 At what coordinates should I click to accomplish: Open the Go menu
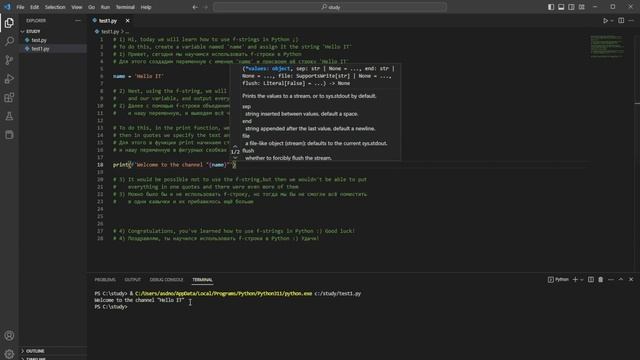[x=91, y=7]
